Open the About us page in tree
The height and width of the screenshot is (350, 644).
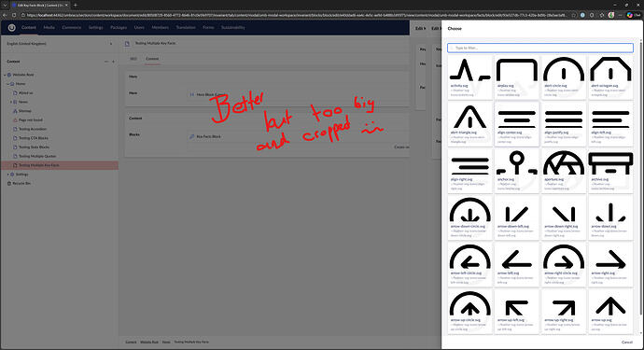25,92
